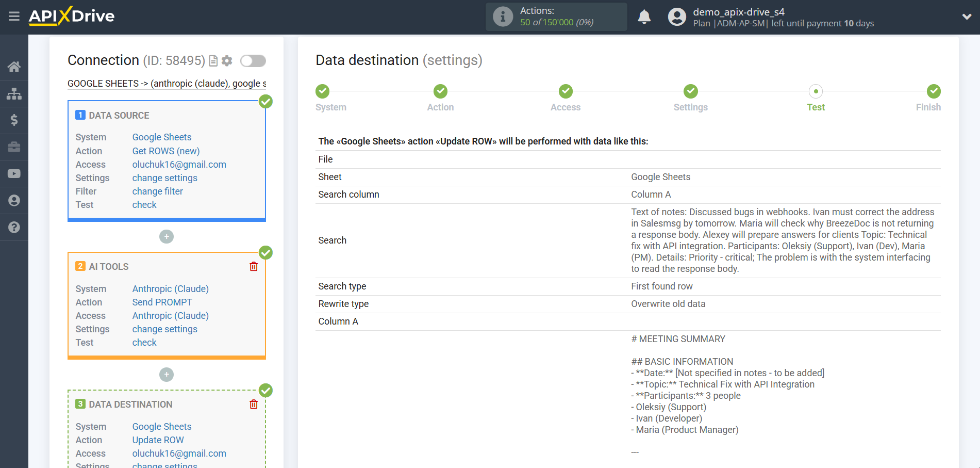This screenshot has width=980, height=468.
Task: Go to Finish step
Action: 934,91
